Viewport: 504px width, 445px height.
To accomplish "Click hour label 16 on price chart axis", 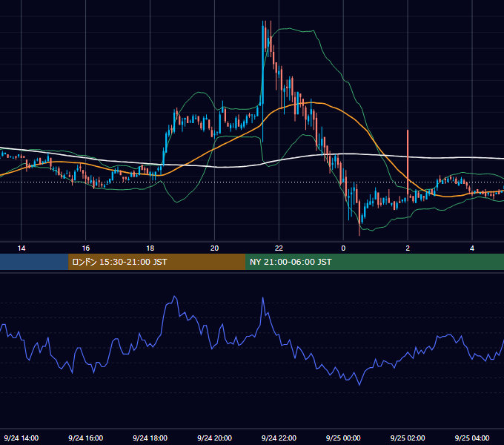I will click(x=85, y=248).
